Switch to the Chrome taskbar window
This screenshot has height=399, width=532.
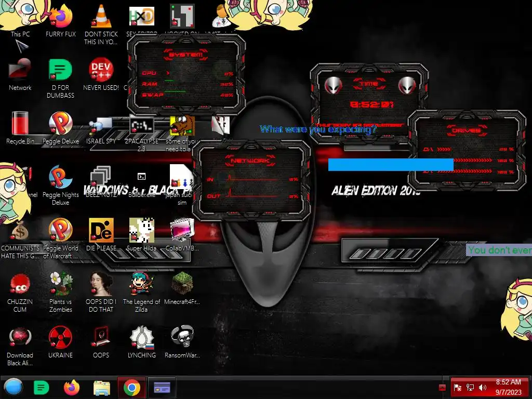click(131, 387)
